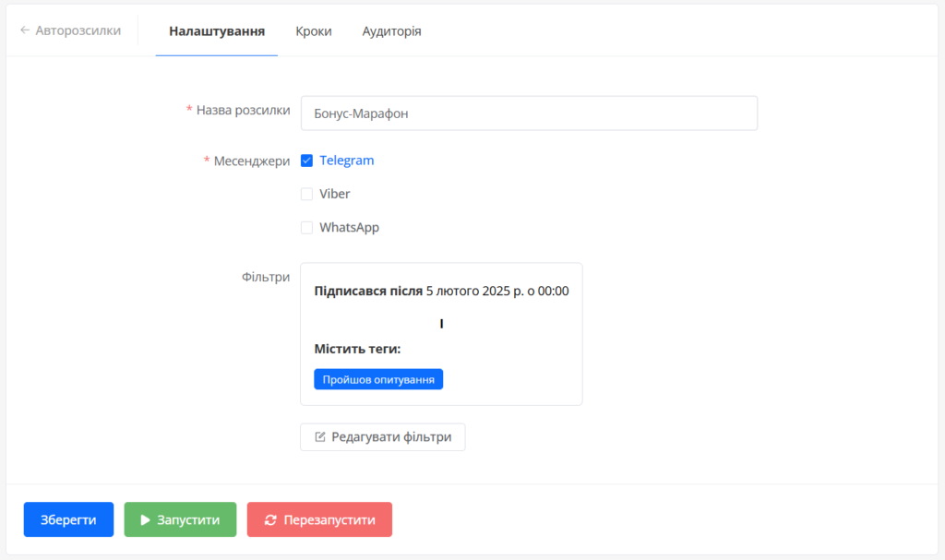The height and width of the screenshot is (560, 945).
Task: Select the Пройшов опитування tag
Action: tap(378, 379)
